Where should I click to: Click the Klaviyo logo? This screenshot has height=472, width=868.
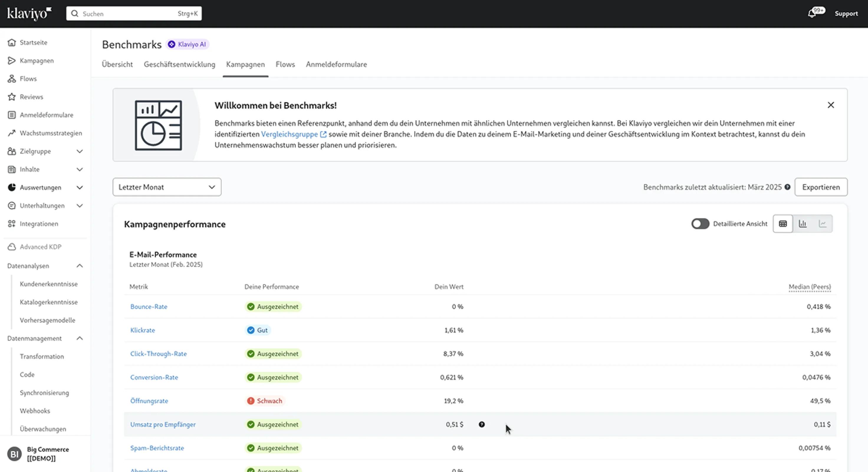click(29, 14)
